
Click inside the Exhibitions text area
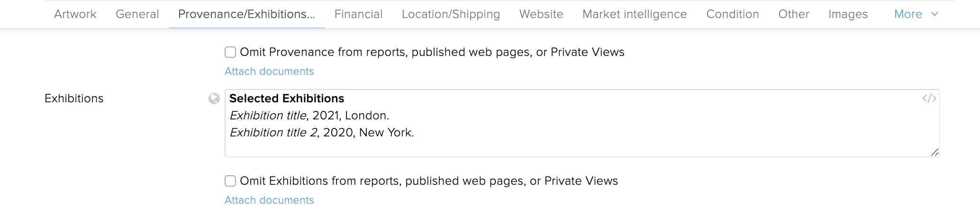point(582,123)
